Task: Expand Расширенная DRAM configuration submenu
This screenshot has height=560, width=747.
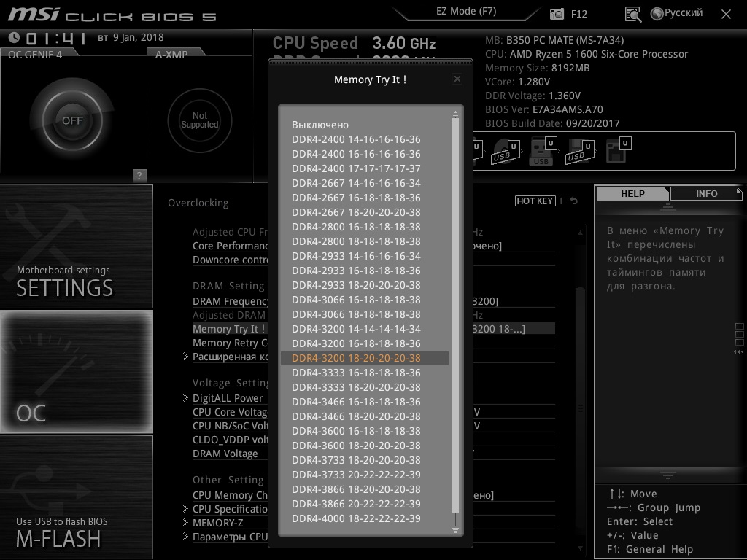Action: [x=225, y=357]
